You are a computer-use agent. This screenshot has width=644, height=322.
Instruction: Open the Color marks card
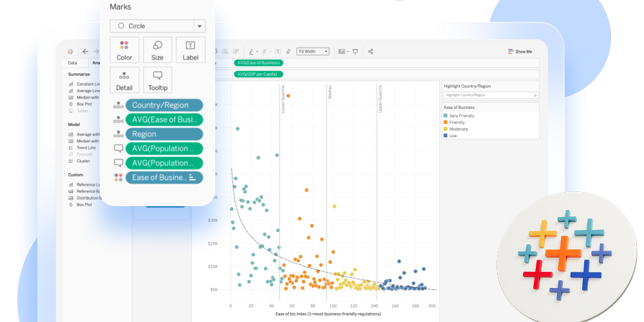point(124,50)
